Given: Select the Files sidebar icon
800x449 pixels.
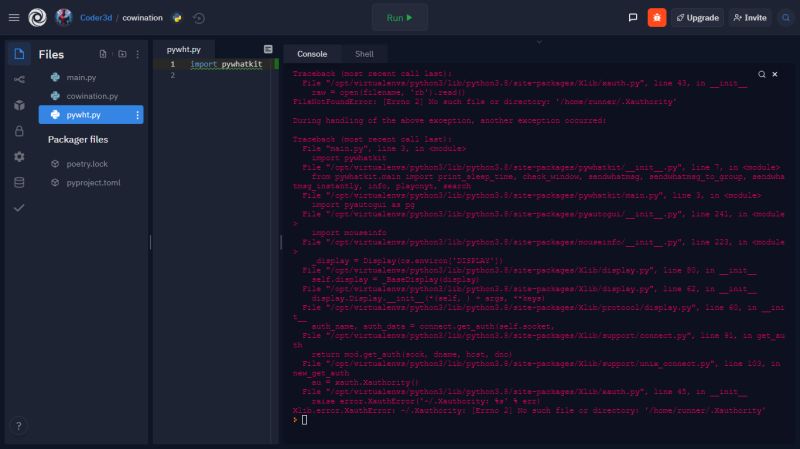Looking at the screenshot, I should point(19,54).
